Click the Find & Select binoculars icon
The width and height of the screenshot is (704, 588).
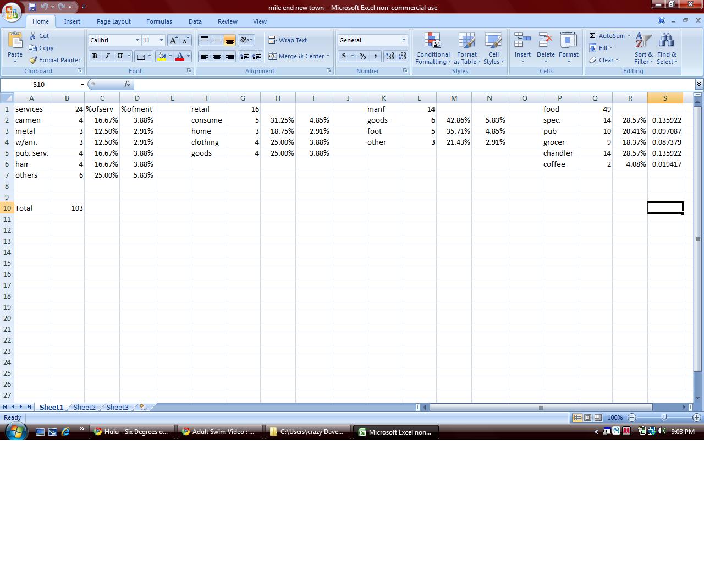(x=666, y=42)
